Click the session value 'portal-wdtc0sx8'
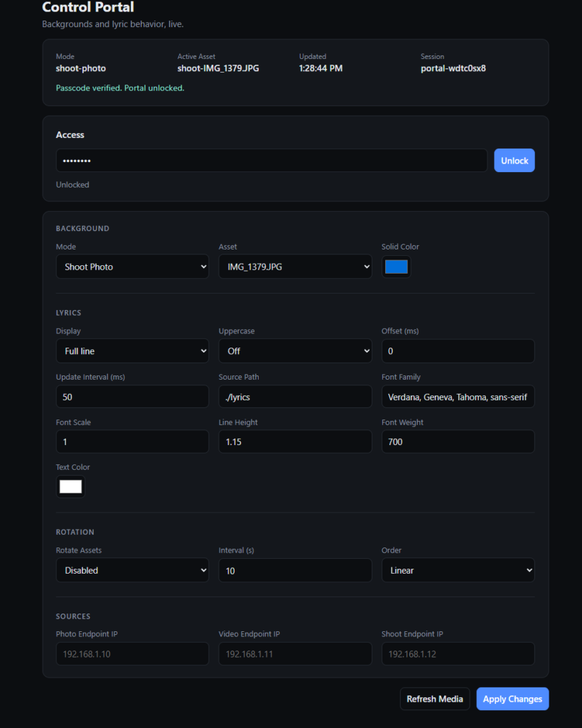This screenshot has width=582, height=728. tap(453, 68)
